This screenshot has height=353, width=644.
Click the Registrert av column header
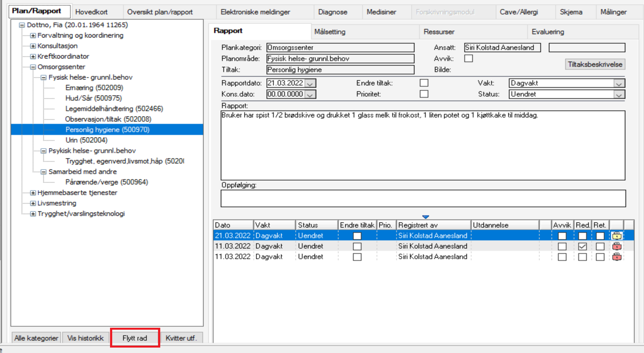433,225
